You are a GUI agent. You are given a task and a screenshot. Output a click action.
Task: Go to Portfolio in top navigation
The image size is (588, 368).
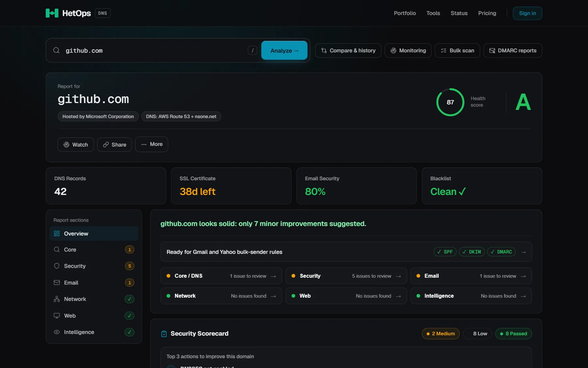[x=405, y=13]
